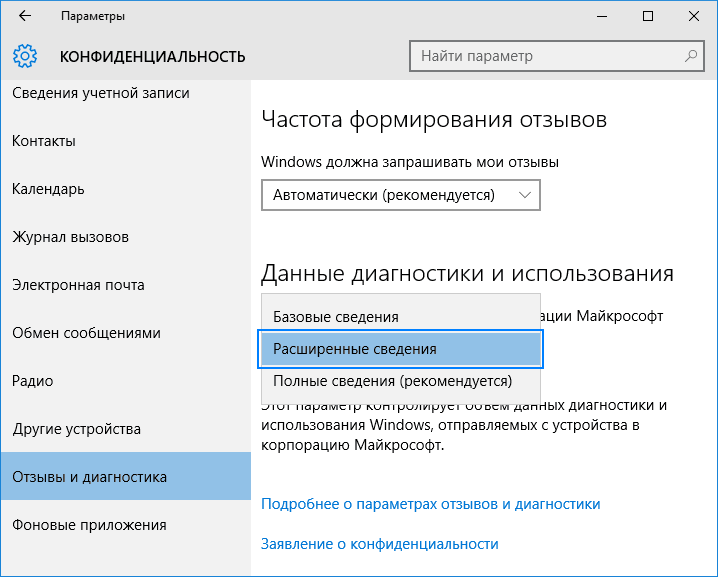Open Обмен сообщениями settings
718x577 pixels.
[86, 333]
